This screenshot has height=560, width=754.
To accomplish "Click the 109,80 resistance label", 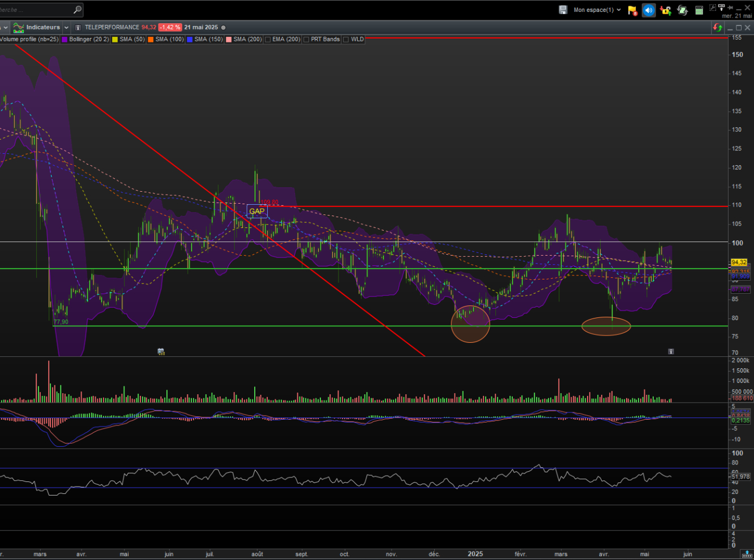I will 269,202.
